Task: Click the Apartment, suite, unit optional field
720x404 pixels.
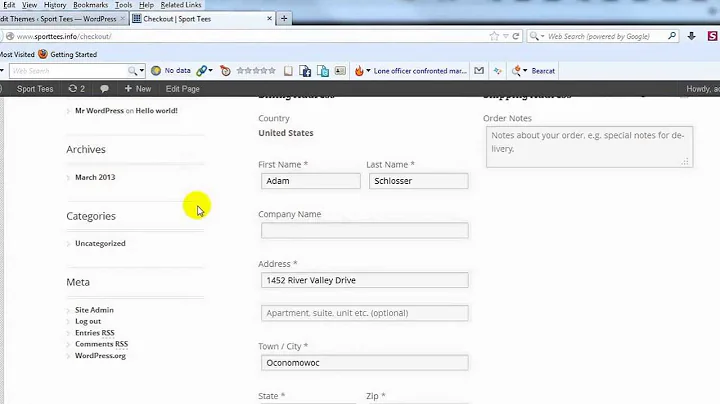Action: tap(365, 313)
